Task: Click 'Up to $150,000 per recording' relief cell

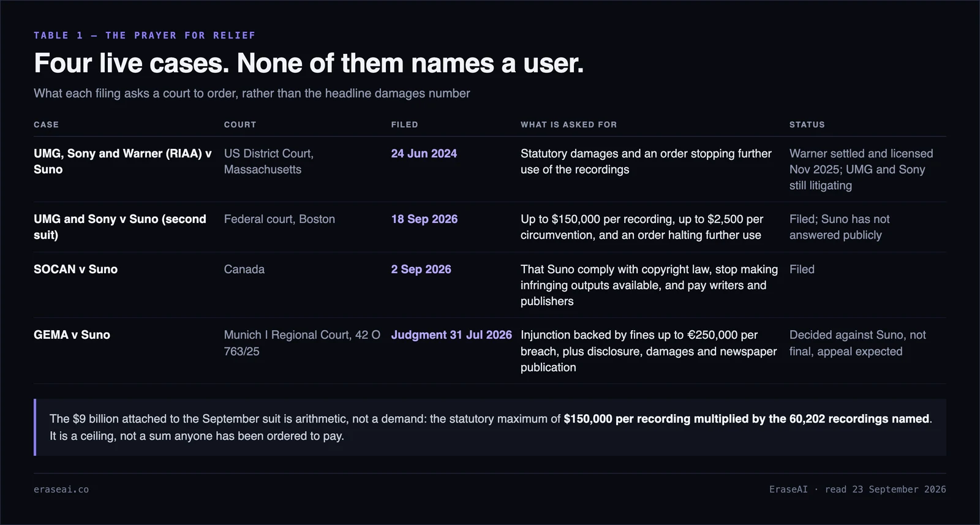Action: tap(642, 227)
